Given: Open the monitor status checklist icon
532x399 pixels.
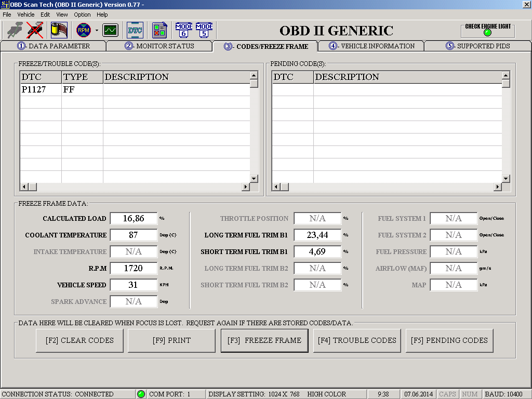Looking at the screenshot, I should point(159,30).
